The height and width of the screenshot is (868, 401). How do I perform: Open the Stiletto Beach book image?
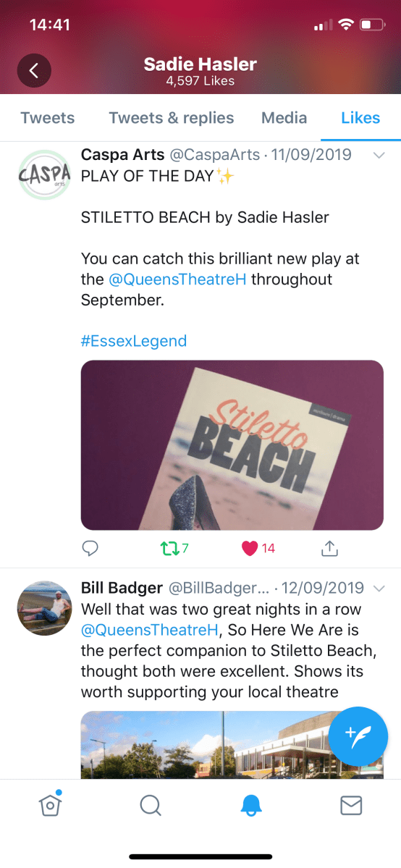point(232,445)
